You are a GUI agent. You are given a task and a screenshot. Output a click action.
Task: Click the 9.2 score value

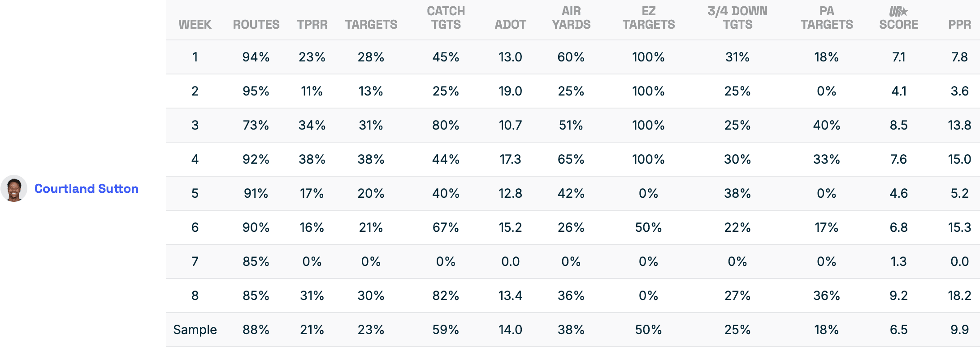(898, 296)
